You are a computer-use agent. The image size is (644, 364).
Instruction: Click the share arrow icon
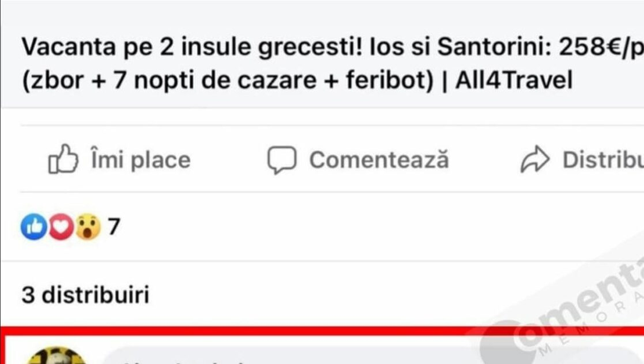(535, 160)
